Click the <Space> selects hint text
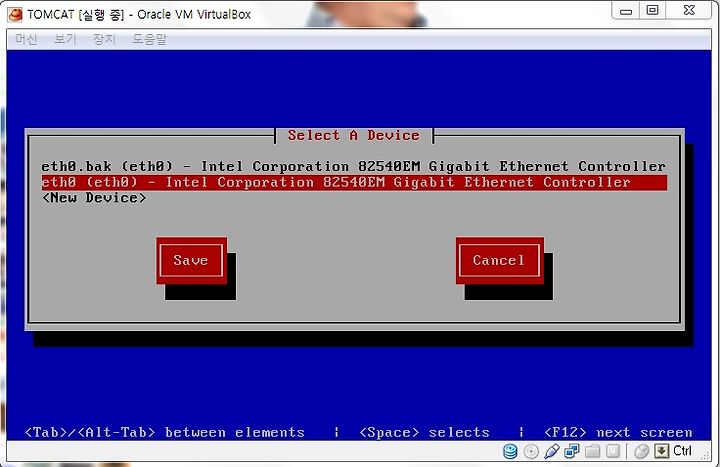The image size is (720, 467). (x=424, y=433)
